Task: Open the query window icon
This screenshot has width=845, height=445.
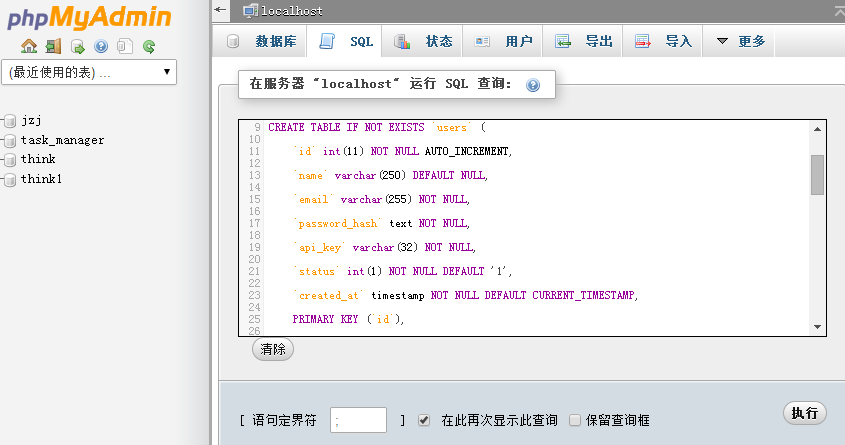Action: click(78, 47)
